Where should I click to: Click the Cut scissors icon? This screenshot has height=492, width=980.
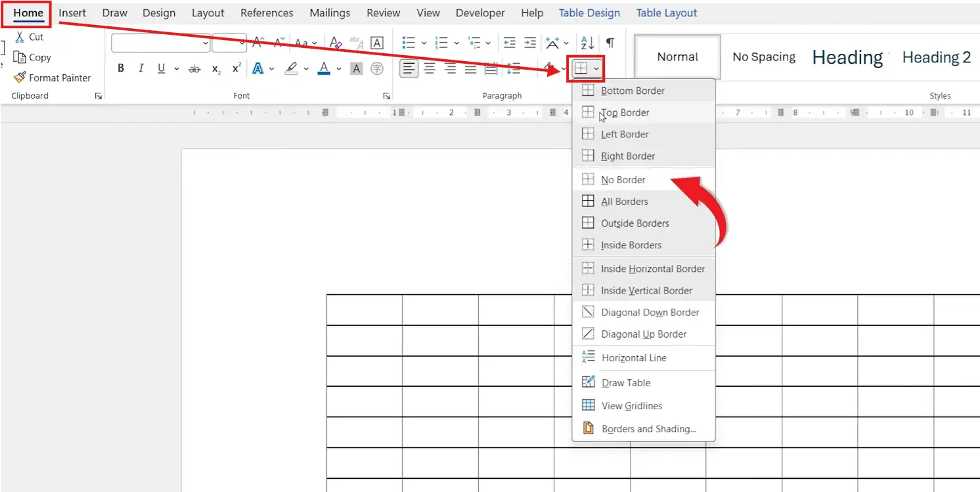[x=20, y=37]
